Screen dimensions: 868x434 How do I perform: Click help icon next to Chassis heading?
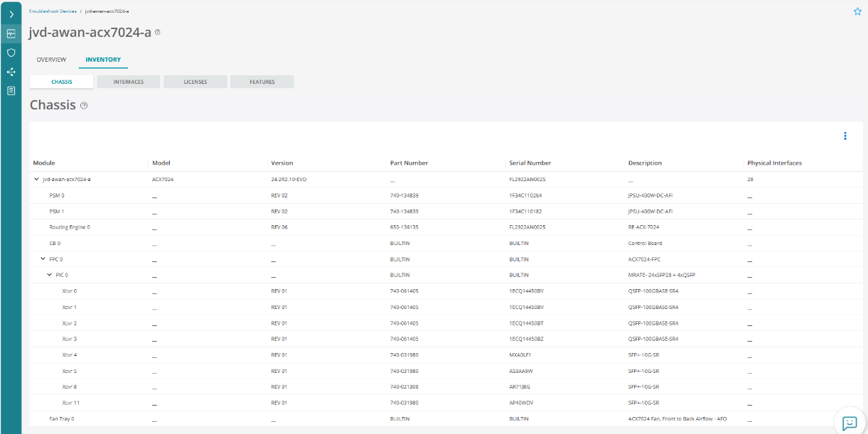click(x=84, y=106)
